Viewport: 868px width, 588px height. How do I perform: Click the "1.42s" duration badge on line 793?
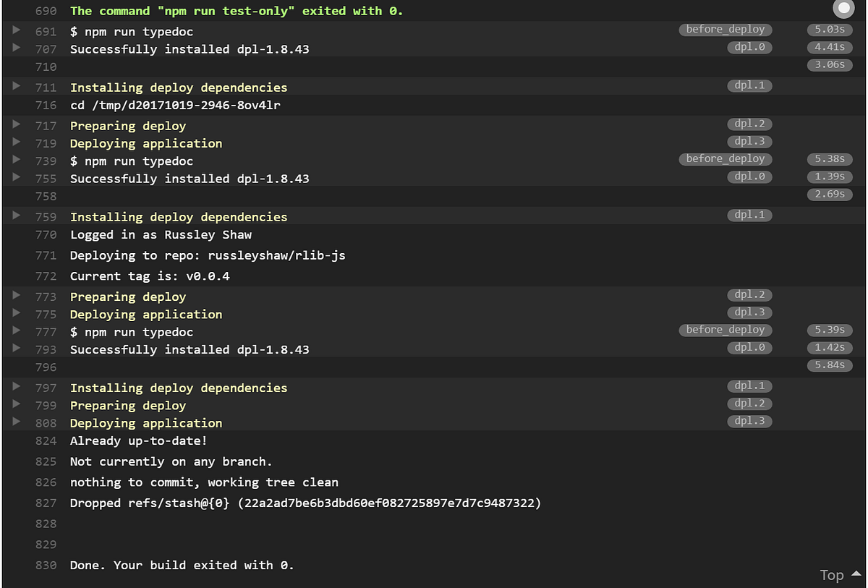tap(829, 347)
